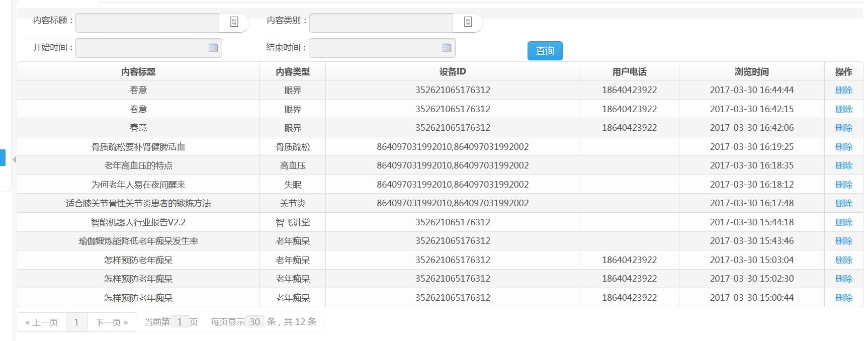Delete the record viewed at 15:00:44

[843, 298]
